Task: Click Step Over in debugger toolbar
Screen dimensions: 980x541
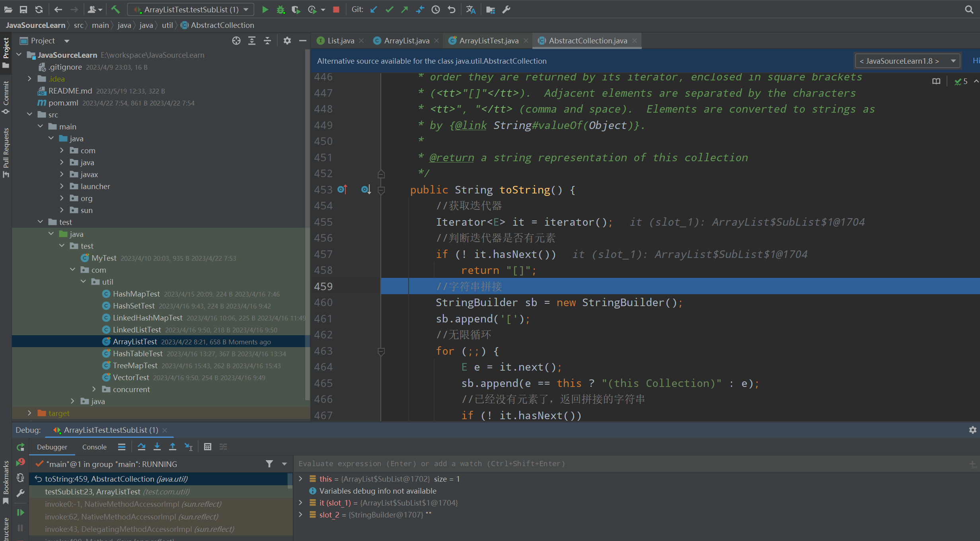Action: pos(141,447)
